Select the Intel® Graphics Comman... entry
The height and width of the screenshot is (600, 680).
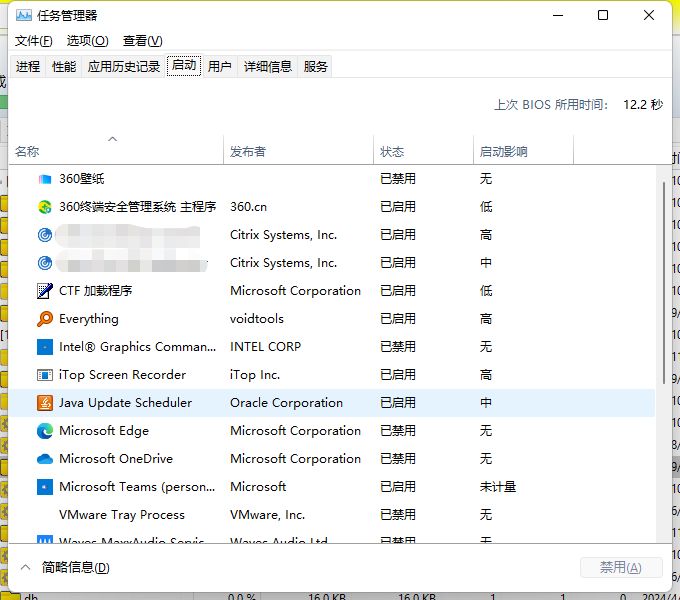[137, 347]
